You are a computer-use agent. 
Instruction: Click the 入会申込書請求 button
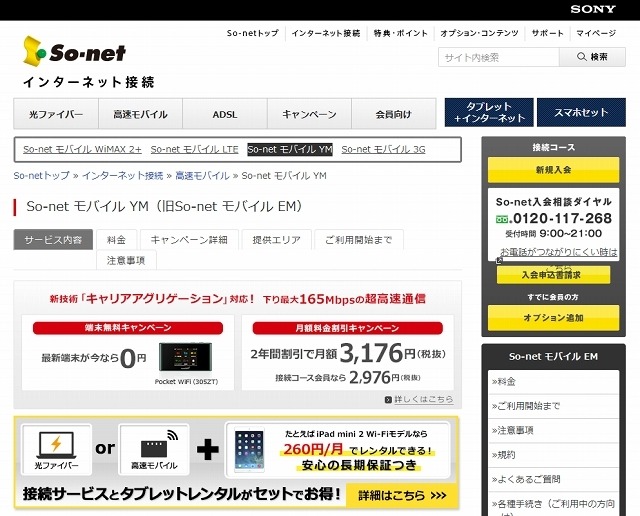[x=553, y=275]
